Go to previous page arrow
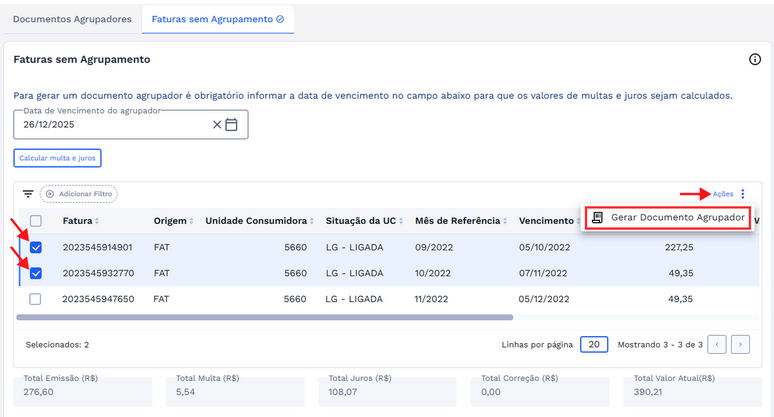The width and height of the screenshot is (774, 417). (x=717, y=344)
